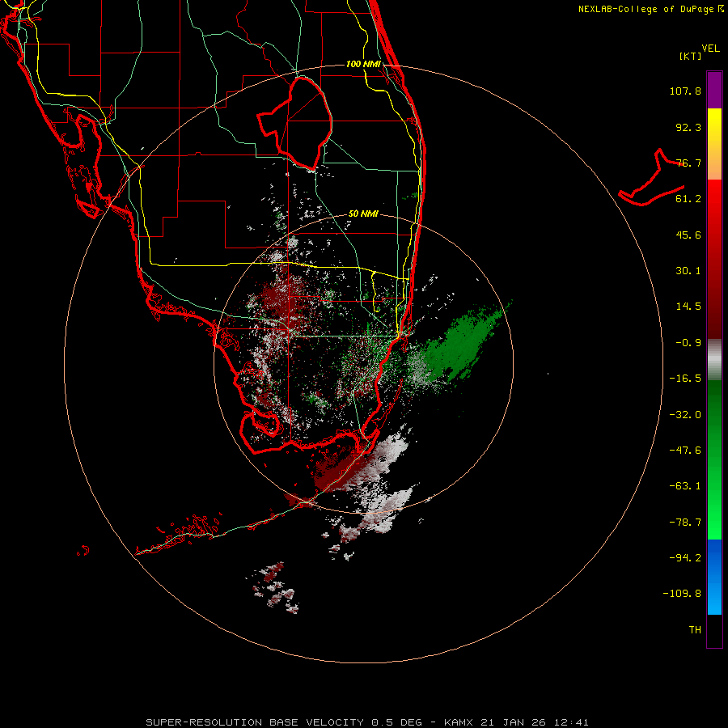Select the -94.2 legend value
The width and height of the screenshot is (728, 728).
(685, 557)
